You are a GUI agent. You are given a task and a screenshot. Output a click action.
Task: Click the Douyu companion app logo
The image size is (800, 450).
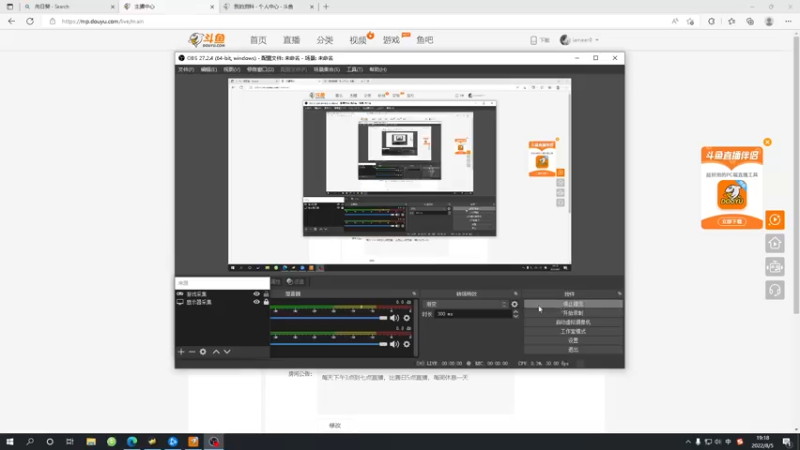(x=732, y=195)
